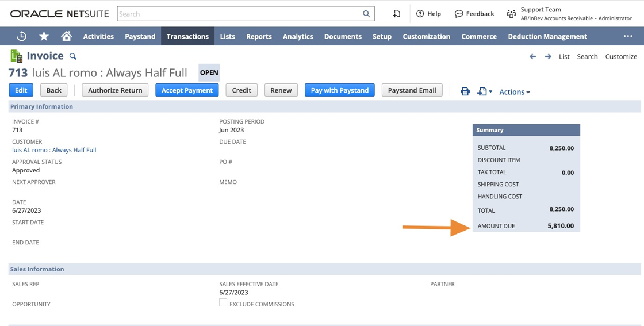Click the Edit button

pos(21,90)
